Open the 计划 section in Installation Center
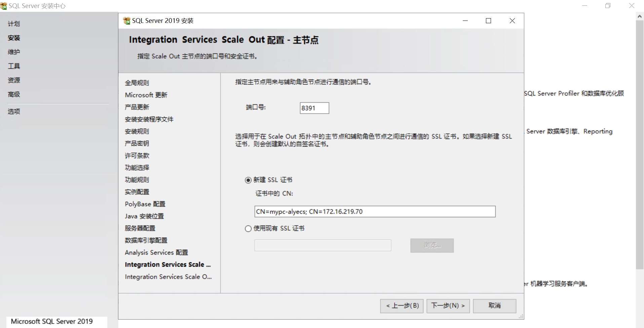This screenshot has height=328, width=644. (x=14, y=24)
